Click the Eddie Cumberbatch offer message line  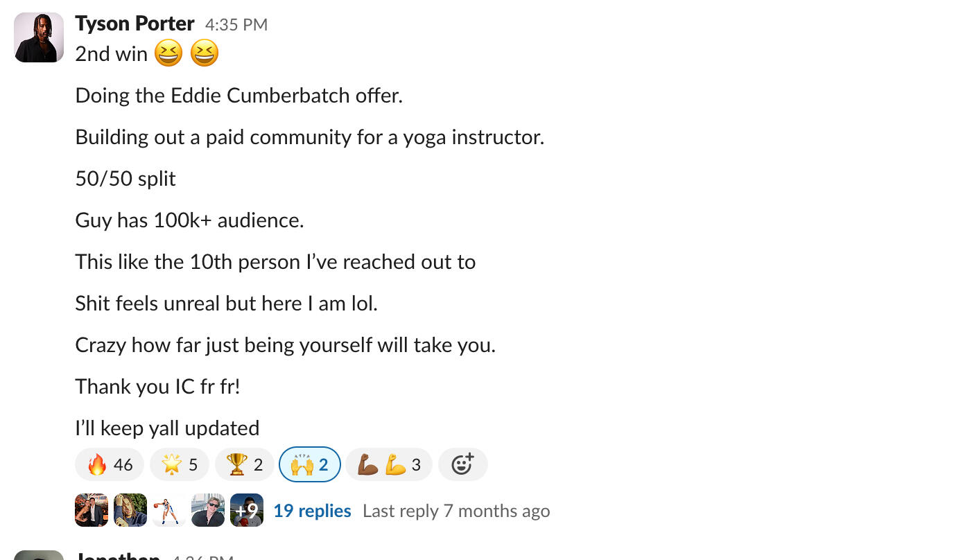[238, 95]
